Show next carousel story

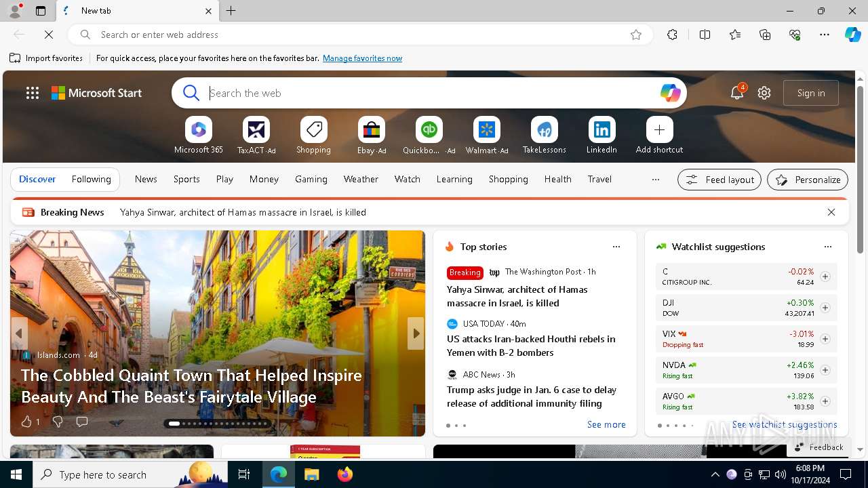[x=416, y=333]
